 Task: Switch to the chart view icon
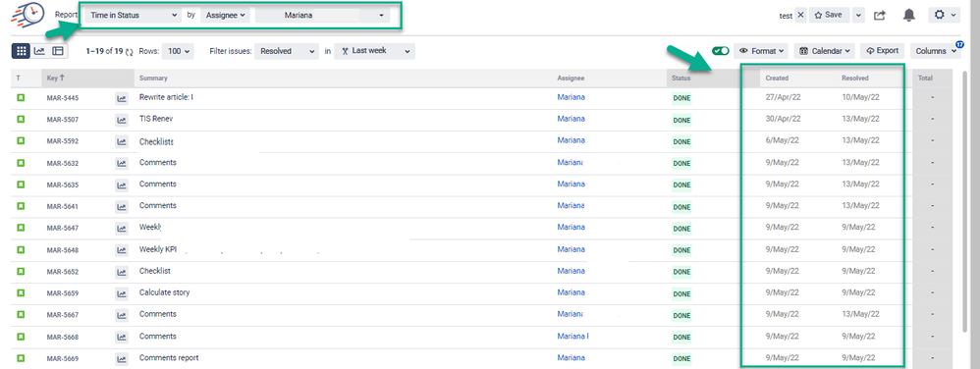[39, 51]
